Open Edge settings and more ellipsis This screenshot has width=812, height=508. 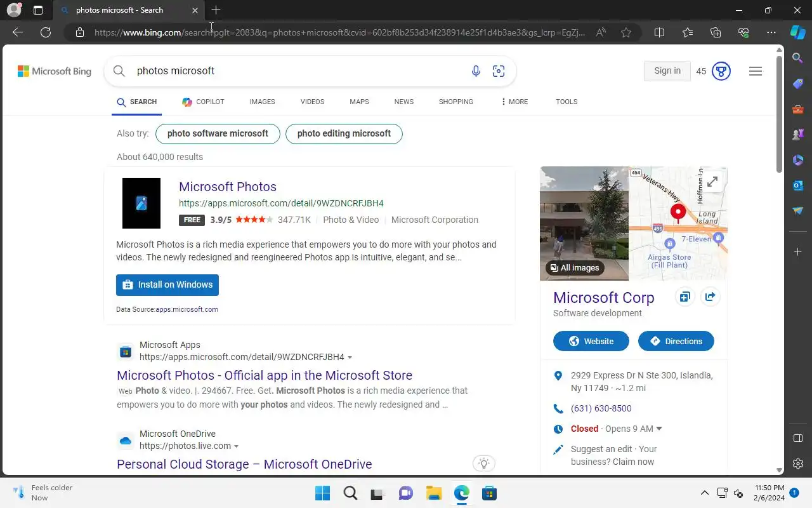(771, 32)
